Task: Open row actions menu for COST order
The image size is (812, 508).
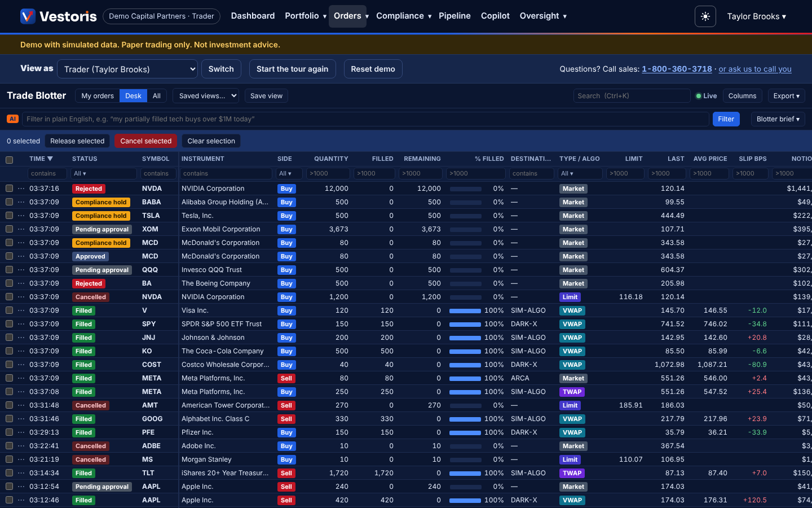Action: 21,365
